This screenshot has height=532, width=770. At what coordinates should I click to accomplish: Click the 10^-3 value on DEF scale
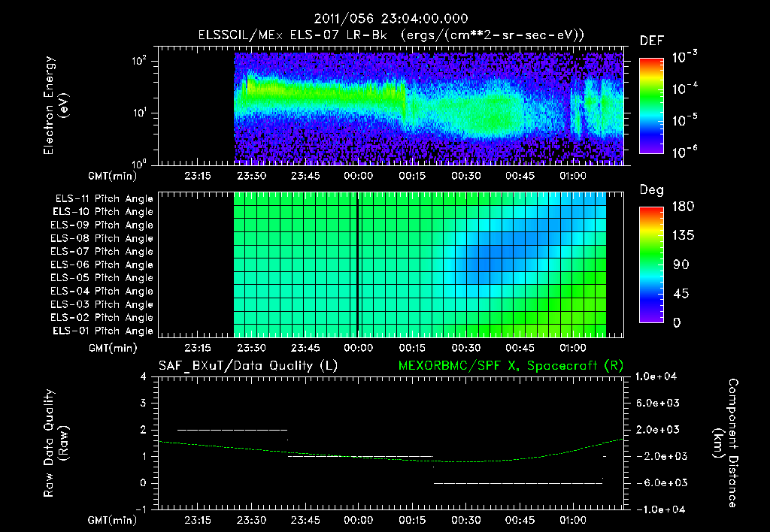pos(684,57)
